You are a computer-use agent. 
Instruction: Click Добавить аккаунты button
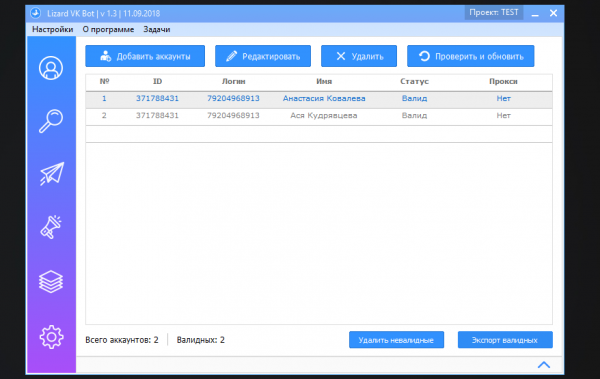click(145, 56)
